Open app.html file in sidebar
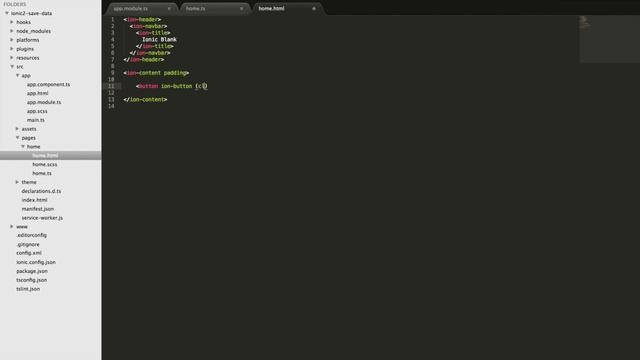Viewport: 640px width, 360px height. coord(38,93)
